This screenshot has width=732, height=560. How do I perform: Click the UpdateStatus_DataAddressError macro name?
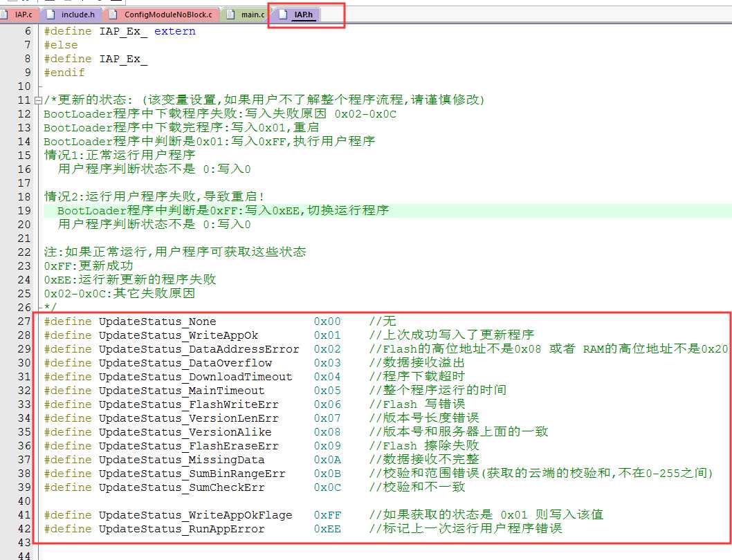199,349
